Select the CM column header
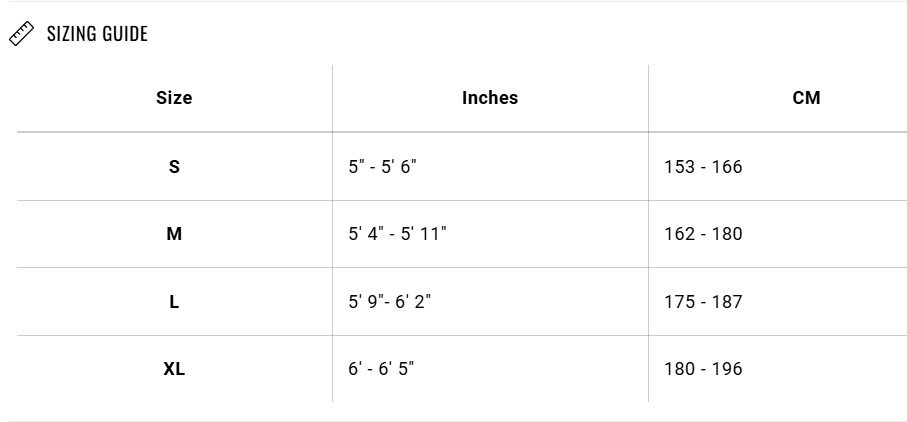 tap(806, 98)
